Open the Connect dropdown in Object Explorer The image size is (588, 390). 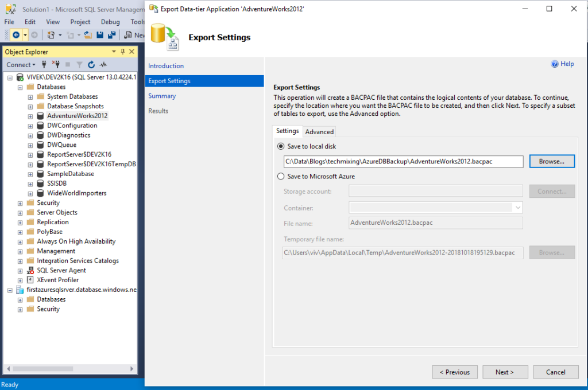click(21, 64)
